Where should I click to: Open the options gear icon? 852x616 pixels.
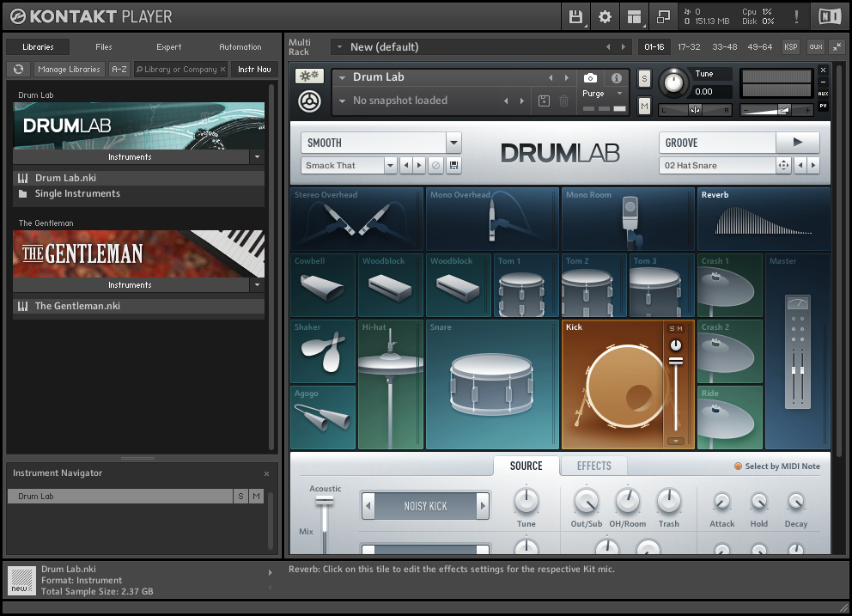pyautogui.click(x=605, y=17)
